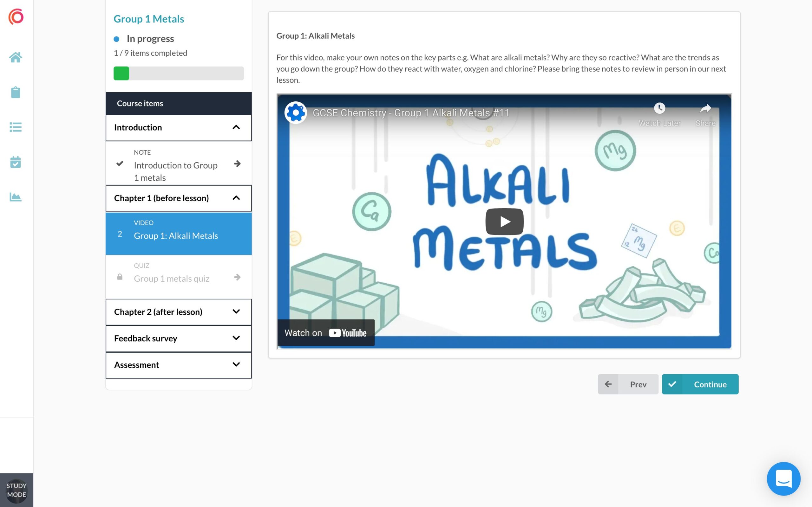812x507 pixels.
Task: Click Watch Later clock icon
Action: click(x=659, y=109)
